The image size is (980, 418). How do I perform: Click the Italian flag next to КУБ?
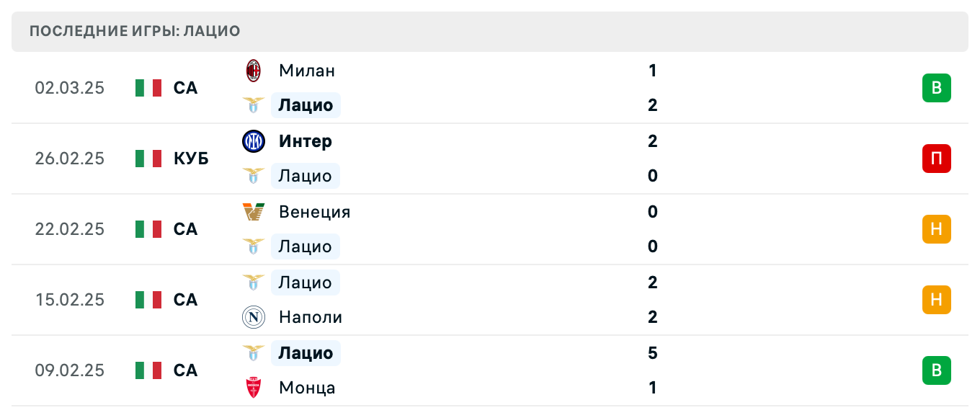[148, 159]
